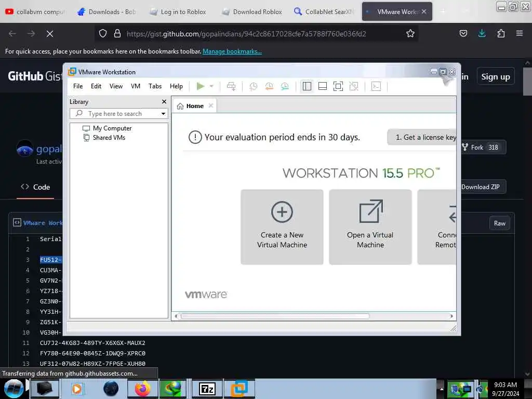Viewport: 532px width, 399px height.
Task: Click the green Power On play button
Action: click(x=200, y=86)
